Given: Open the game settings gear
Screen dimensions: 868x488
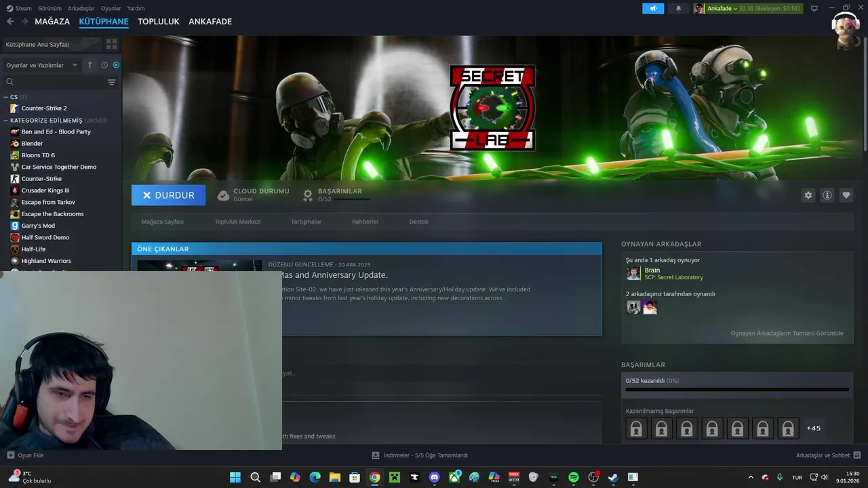Looking at the screenshot, I should (x=808, y=195).
